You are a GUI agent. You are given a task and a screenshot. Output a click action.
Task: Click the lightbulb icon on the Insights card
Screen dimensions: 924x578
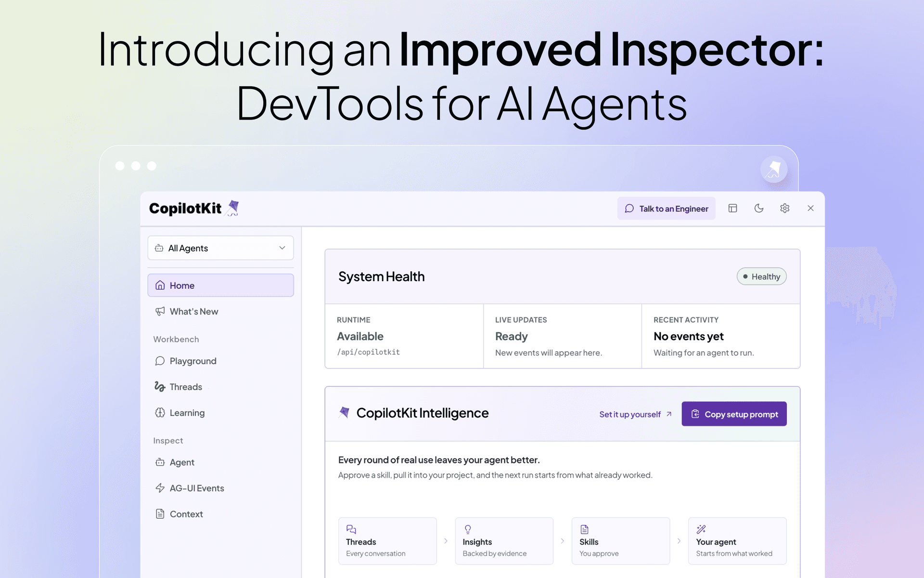(x=468, y=529)
